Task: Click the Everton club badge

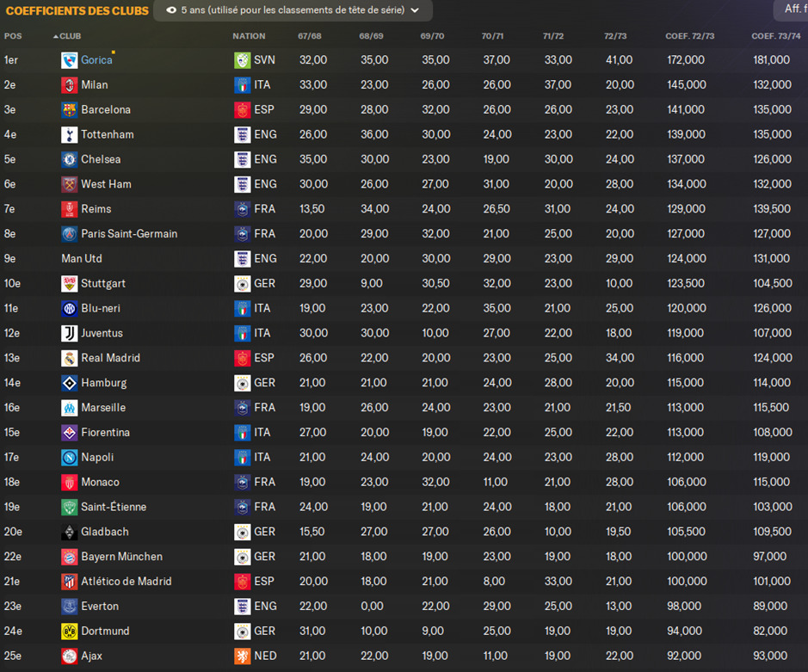Action: tap(69, 606)
